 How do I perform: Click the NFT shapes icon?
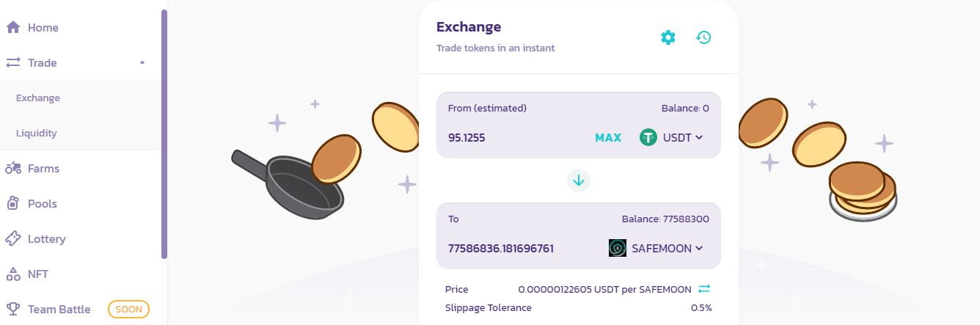(12, 274)
